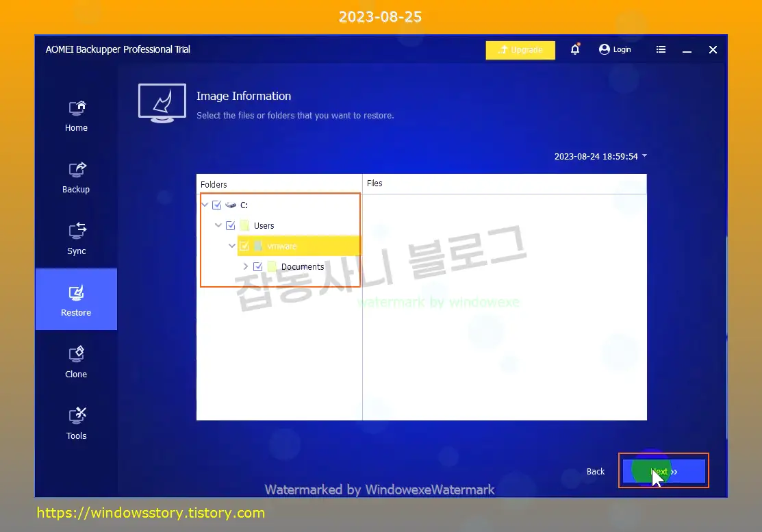Viewport: 762px width, 532px height.
Task: Close the AOMEI Backupper window
Action: pos(713,49)
